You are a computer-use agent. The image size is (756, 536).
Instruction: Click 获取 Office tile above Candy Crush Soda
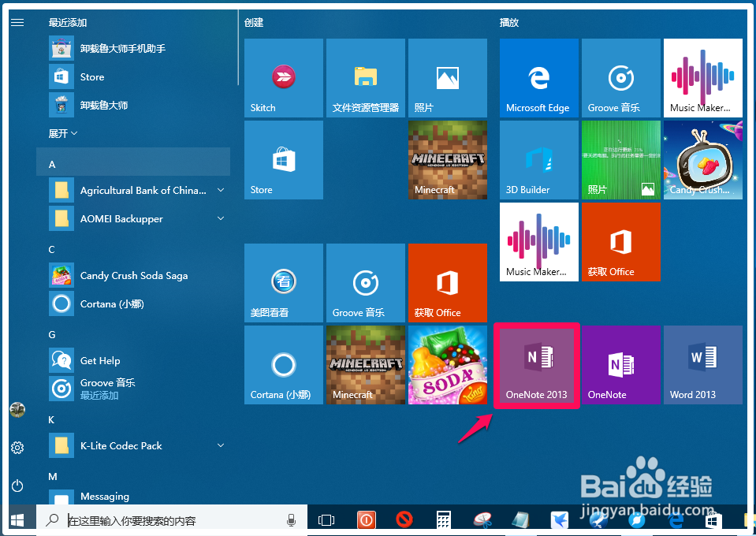pos(448,282)
